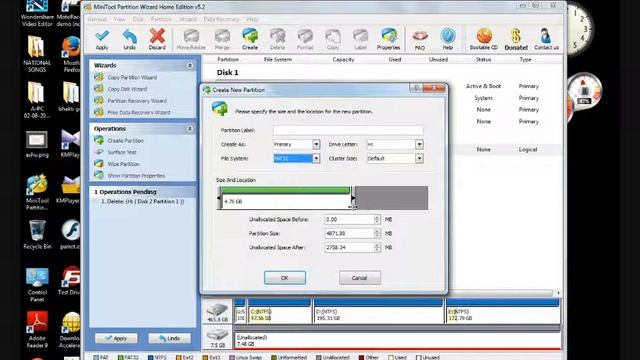This screenshot has width=640, height=360.
Task: Click the Format toolbar icon
Action: click(305, 40)
